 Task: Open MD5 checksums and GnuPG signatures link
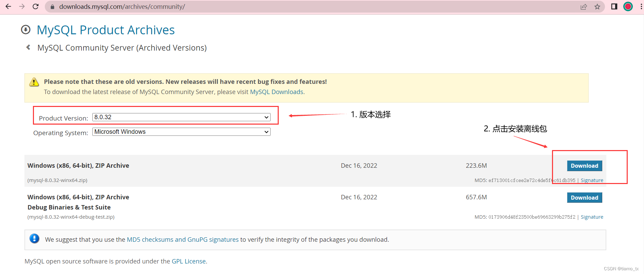[x=183, y=240]
